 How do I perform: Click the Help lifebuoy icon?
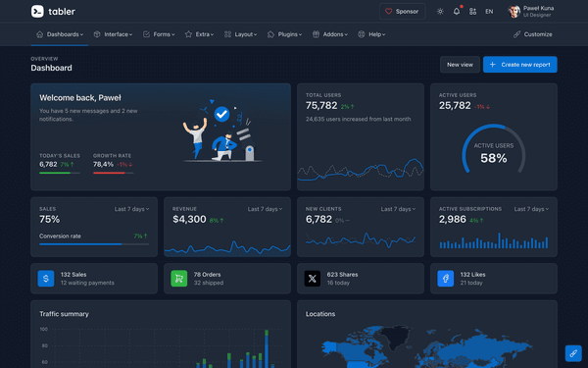(x=362, y=34)
